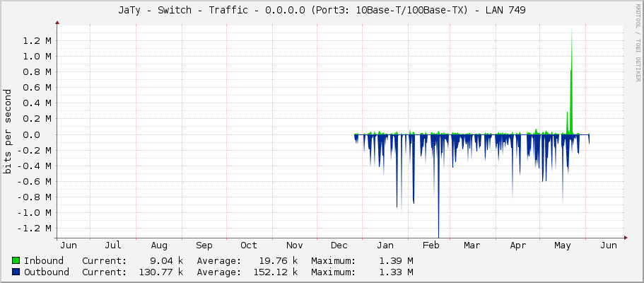Click the '0.2 M' y-axis label
This screenshot has width=644, height=283.
click(37, 119)
